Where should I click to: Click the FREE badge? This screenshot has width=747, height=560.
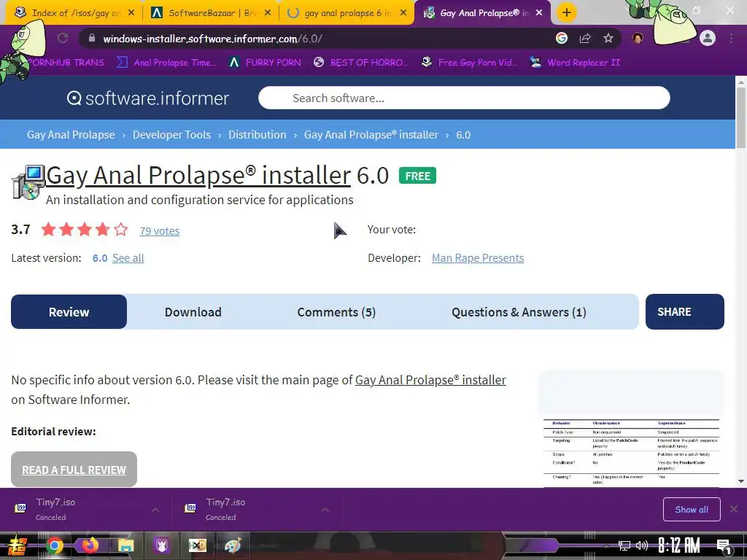click(x=418, y=176)
